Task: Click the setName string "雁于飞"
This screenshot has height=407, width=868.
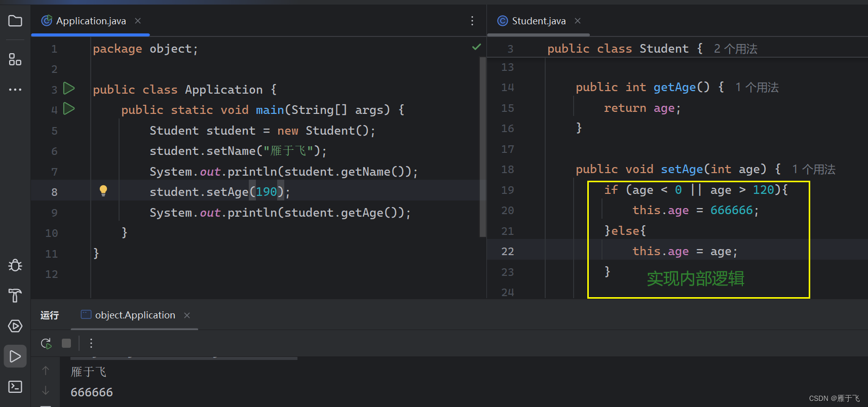Action: (288, 151)
